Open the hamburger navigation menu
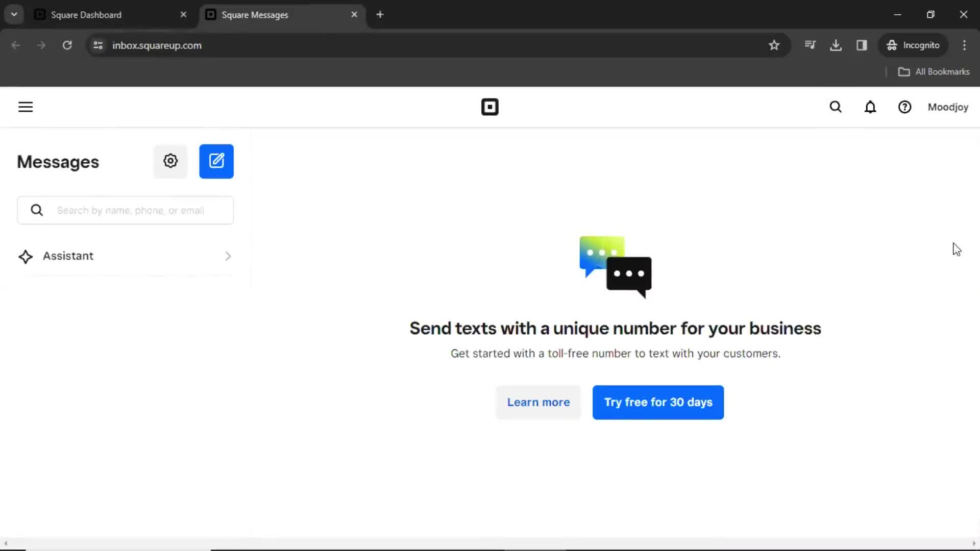This screenshot has width=980, height=551. click(26, 107)
